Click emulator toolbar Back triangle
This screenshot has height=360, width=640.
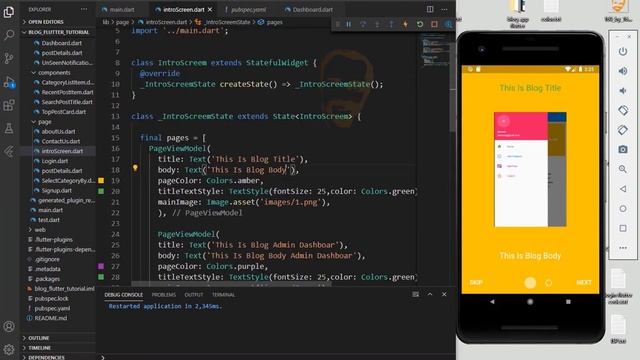622,189
